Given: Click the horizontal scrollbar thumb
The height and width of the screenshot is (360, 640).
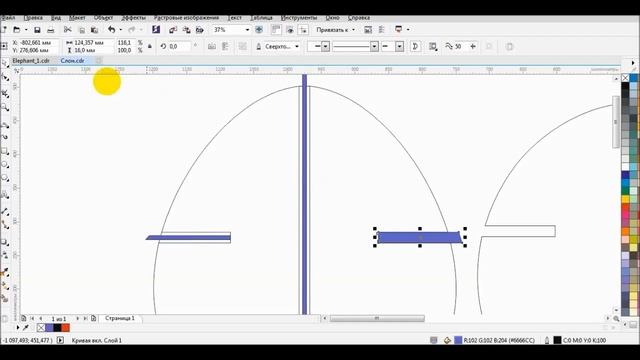Looking at the screenshot, I should point(377,318).
